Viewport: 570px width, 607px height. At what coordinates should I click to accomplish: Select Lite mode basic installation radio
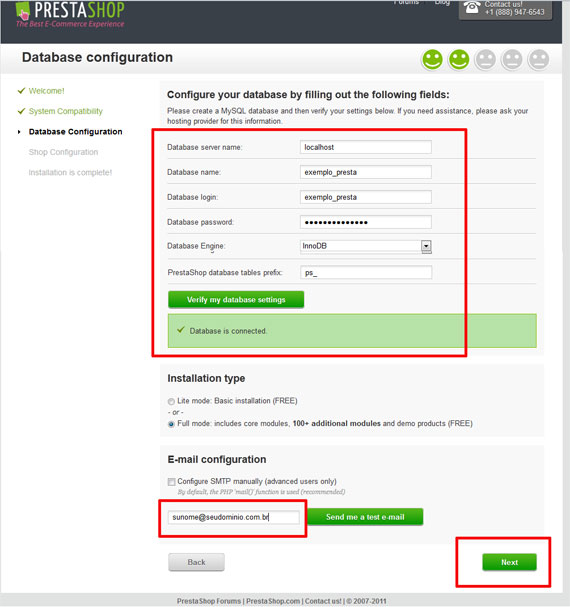(171, 401)
